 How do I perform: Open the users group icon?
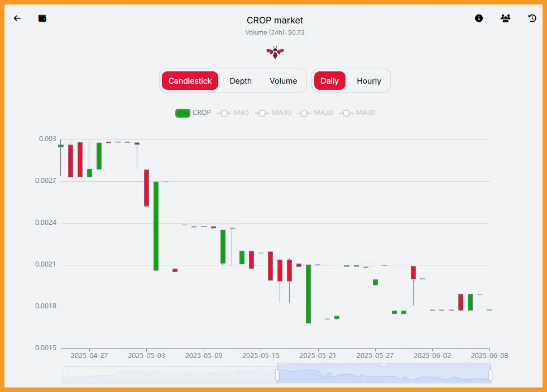506,18
